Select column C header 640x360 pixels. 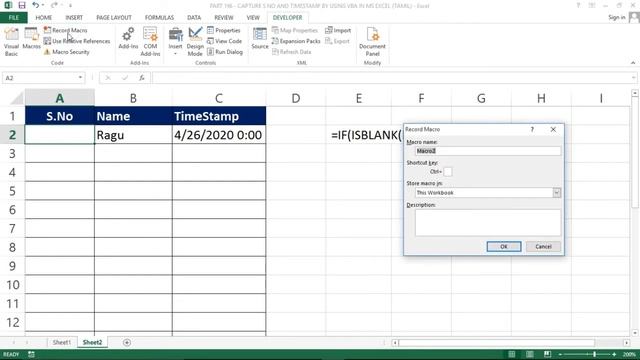219,98
